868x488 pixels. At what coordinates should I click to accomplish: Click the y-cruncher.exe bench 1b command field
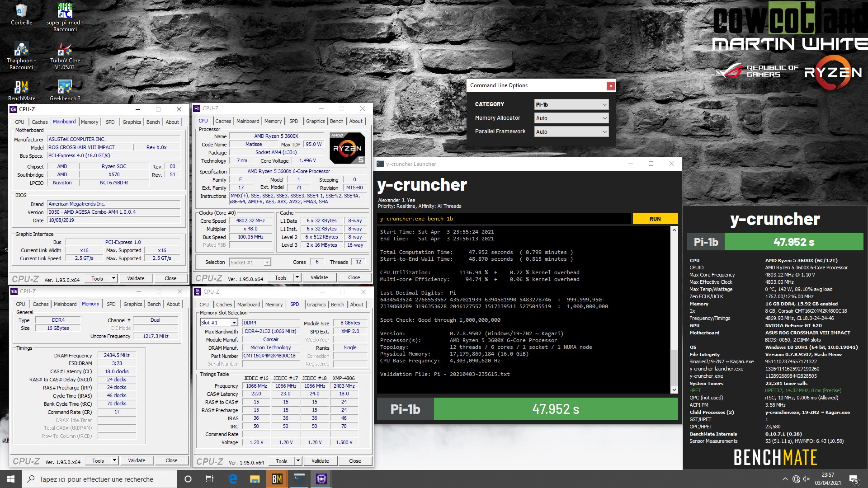click(x=504, y=219)
